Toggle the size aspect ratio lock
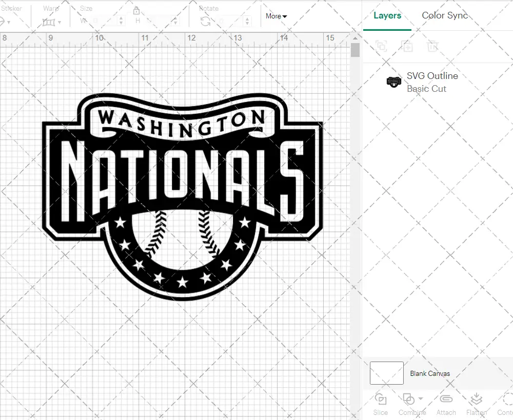The width and height of the screenshot is (513, 420). point(136,11)
